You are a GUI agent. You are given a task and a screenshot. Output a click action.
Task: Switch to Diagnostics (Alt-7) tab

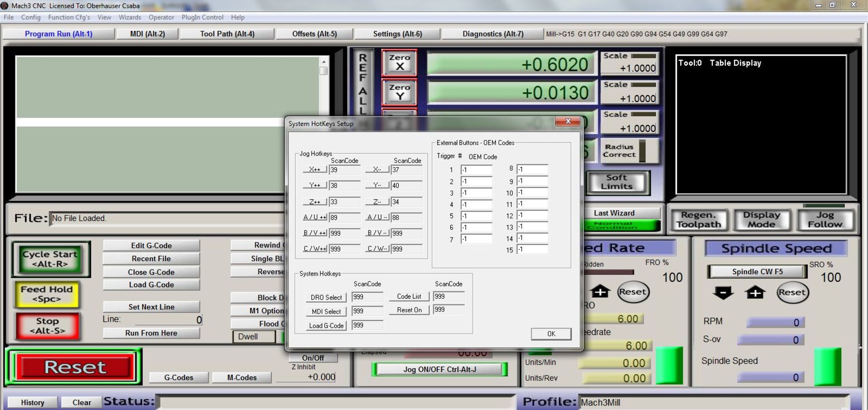(492, 34)
